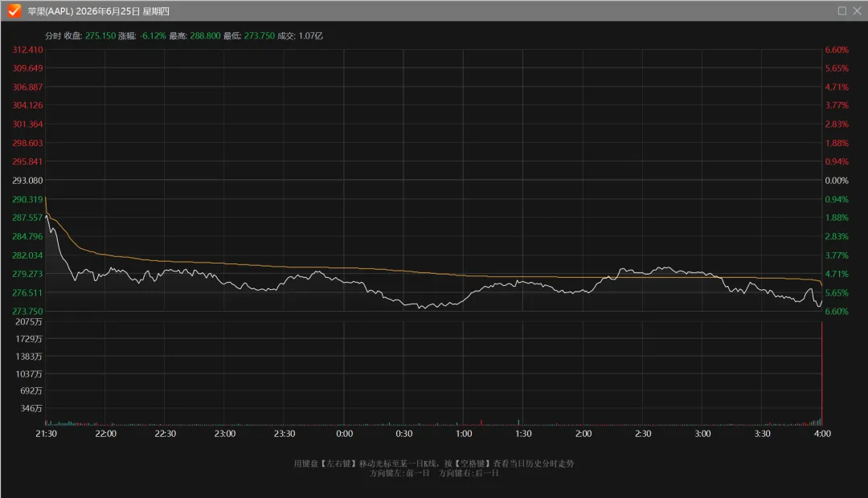This screenshot has height=498, width=868.
Task: Click previous close price label 293.080
Action: pyautogui.click(x=27, y=181)
